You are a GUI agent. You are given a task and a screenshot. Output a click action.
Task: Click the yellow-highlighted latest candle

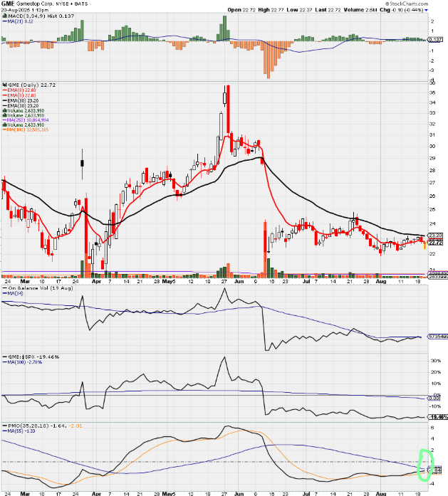tap(424, 246)
